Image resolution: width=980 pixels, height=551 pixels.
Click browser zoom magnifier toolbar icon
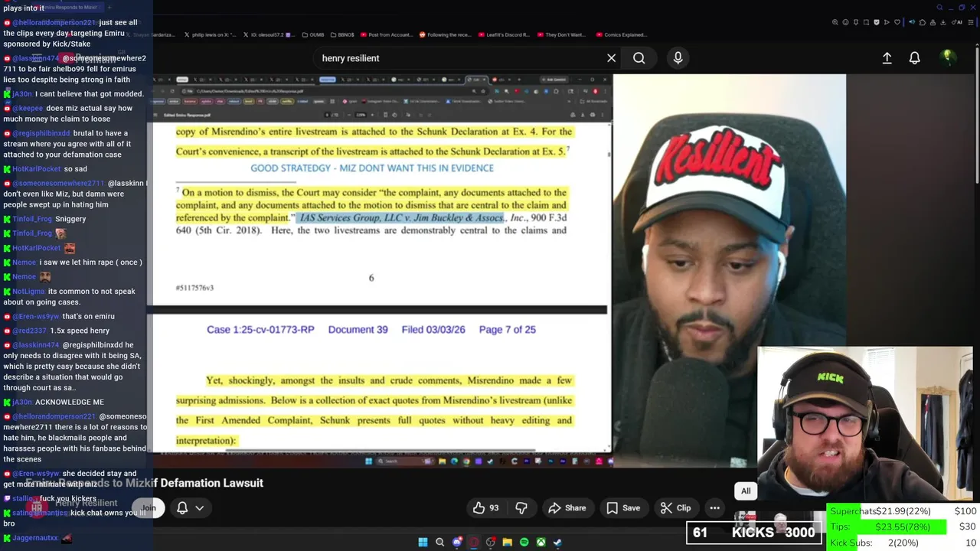[835, 22]
